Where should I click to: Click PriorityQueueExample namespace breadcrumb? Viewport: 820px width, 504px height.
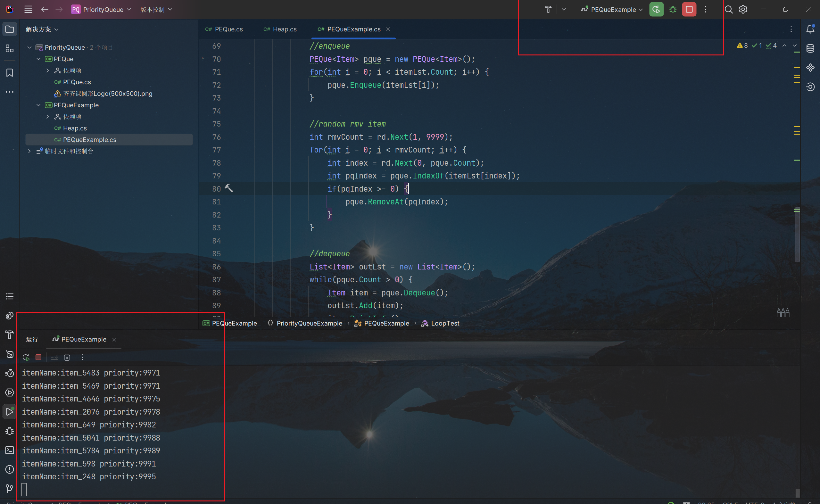point(305,323)
